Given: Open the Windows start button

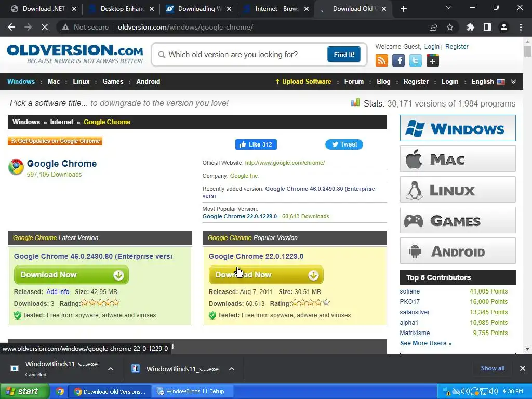Looking at the screenshot, I should click(24, 392).
